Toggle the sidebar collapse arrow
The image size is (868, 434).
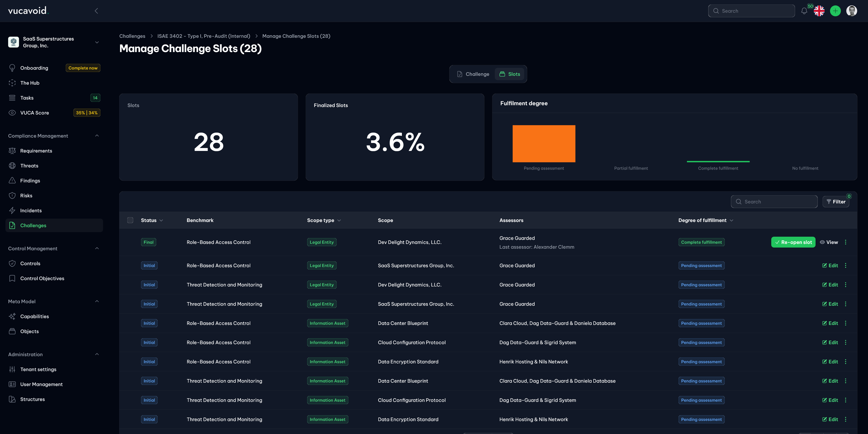point(96,11)
